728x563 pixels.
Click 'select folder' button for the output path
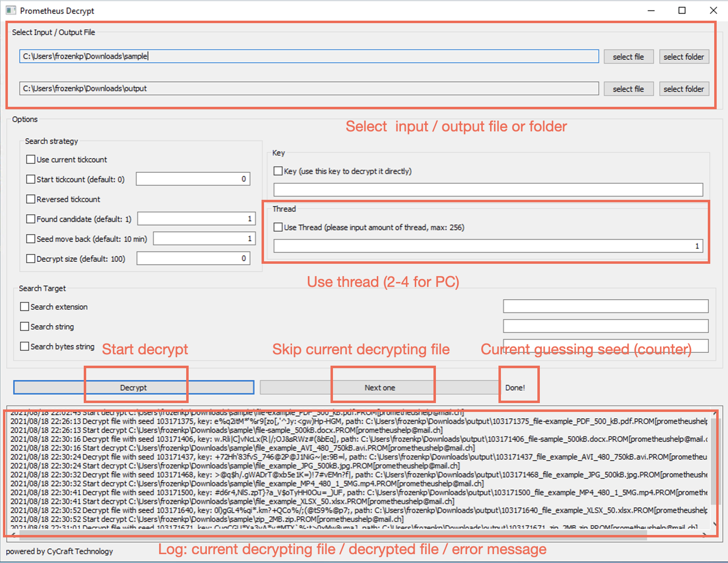684,89
